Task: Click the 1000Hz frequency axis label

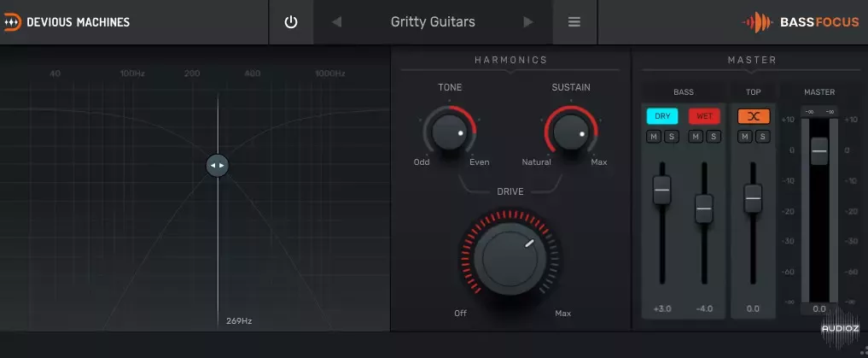Action: [x=330, y=73]
